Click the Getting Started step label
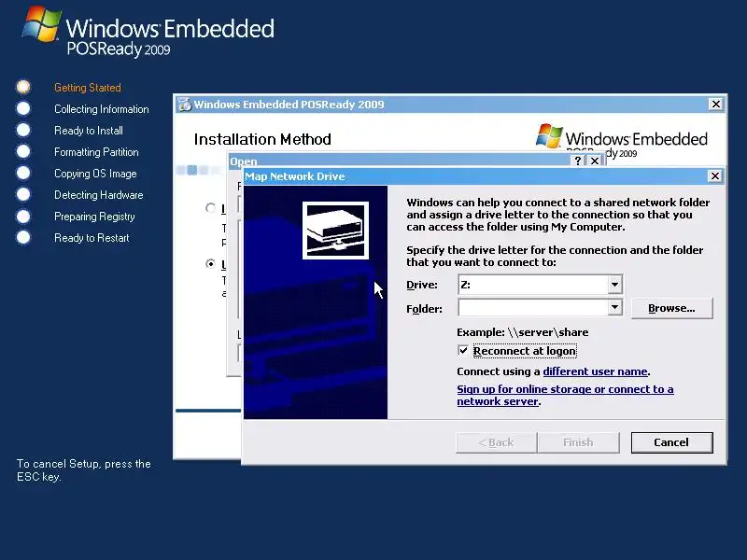747x560 pixels. tap(88, 88)
